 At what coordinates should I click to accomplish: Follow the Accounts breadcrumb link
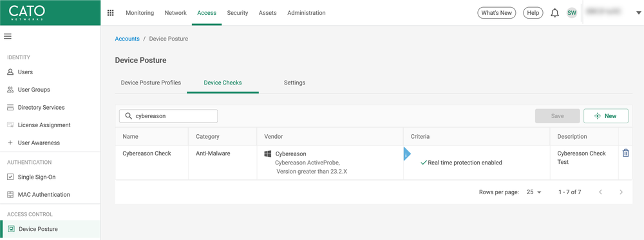click(128, 39)
